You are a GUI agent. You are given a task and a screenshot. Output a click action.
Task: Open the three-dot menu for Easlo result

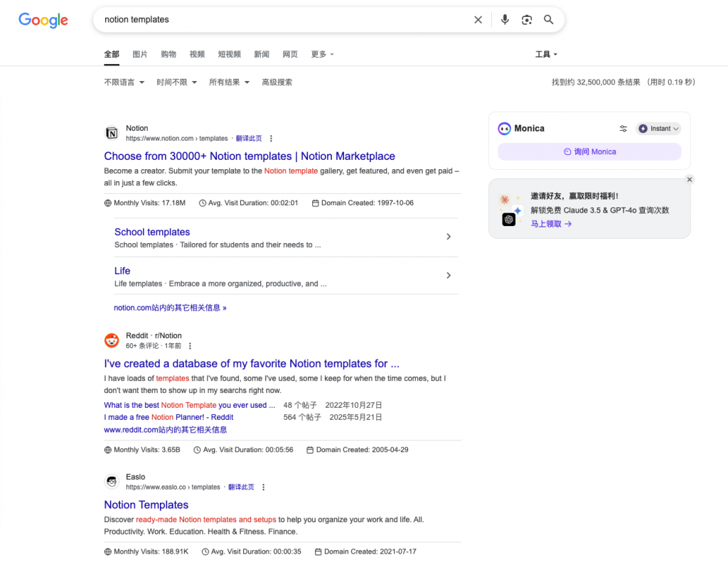point(263,487)
